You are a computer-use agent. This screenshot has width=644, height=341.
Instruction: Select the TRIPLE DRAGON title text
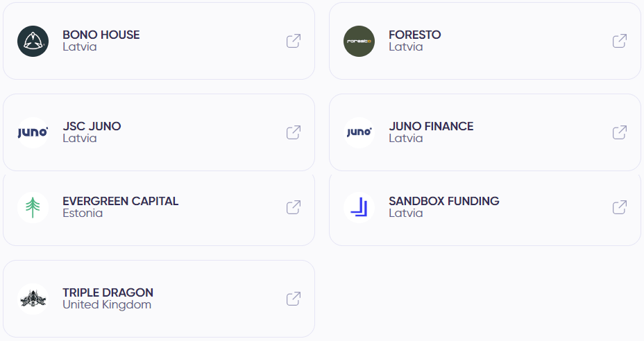click(108, 292)
